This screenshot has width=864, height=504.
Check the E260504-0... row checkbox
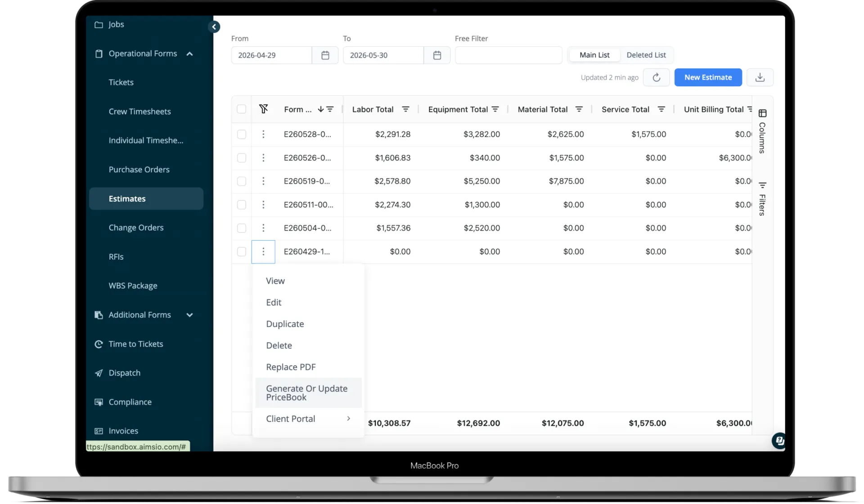coord(242,228)
